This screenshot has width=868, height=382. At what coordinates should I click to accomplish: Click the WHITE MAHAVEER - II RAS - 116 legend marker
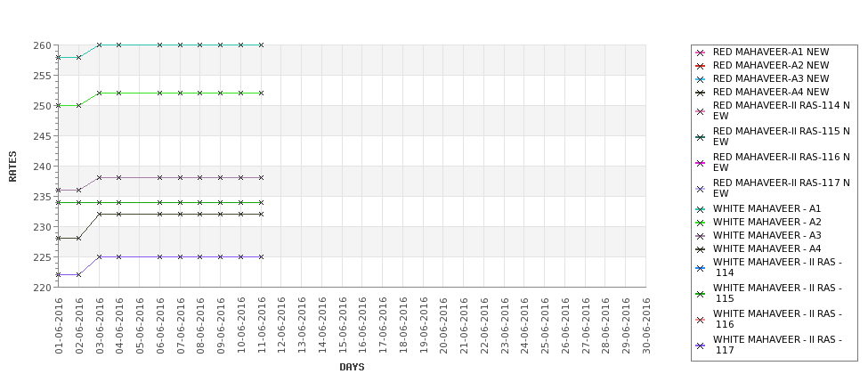pos(701,320)
